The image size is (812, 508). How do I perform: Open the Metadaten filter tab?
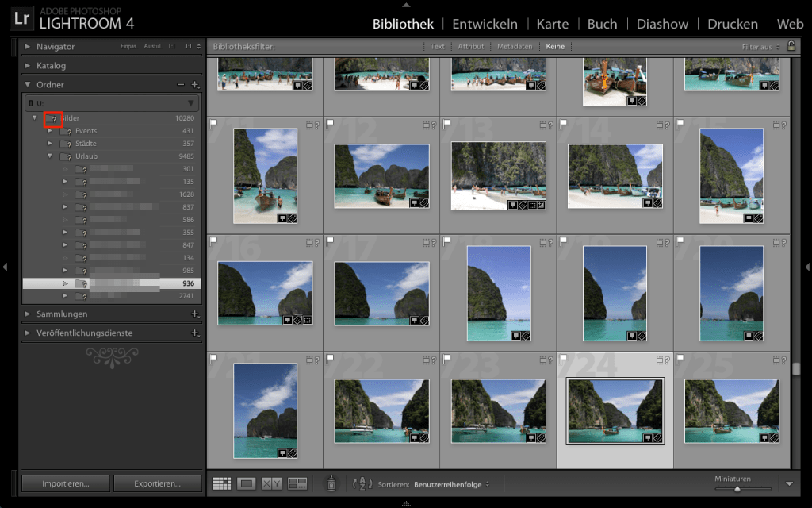[514, 46]
